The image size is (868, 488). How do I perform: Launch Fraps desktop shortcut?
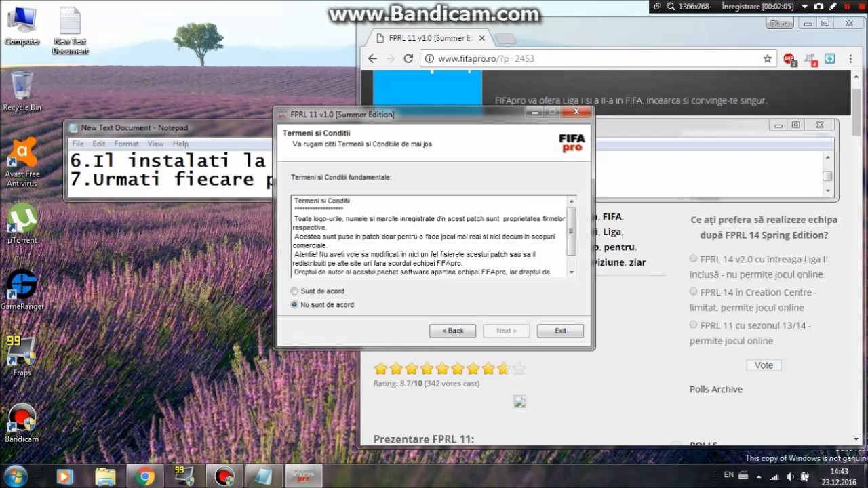(x=22, y=356)
